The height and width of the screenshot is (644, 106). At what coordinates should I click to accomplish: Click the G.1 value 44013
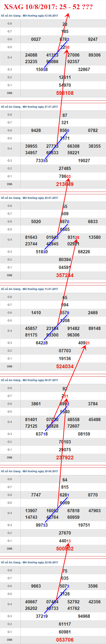pyautogui.click(x=65, y=541)
